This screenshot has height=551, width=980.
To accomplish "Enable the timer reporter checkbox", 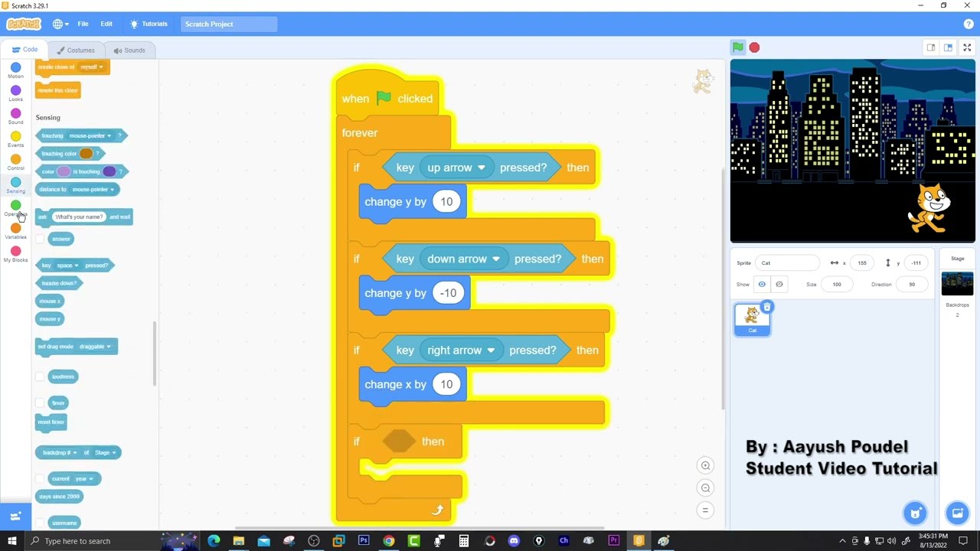I will click(x=40, y=403).
